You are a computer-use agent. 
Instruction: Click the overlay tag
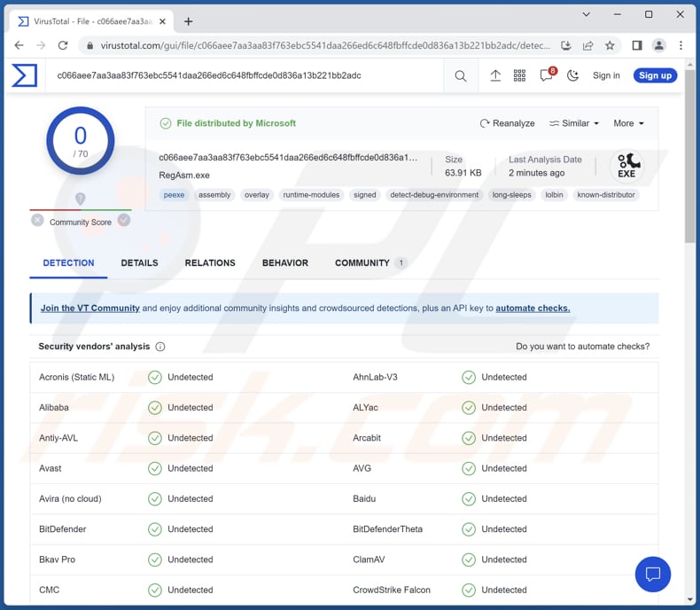click(x=257, y=195)
